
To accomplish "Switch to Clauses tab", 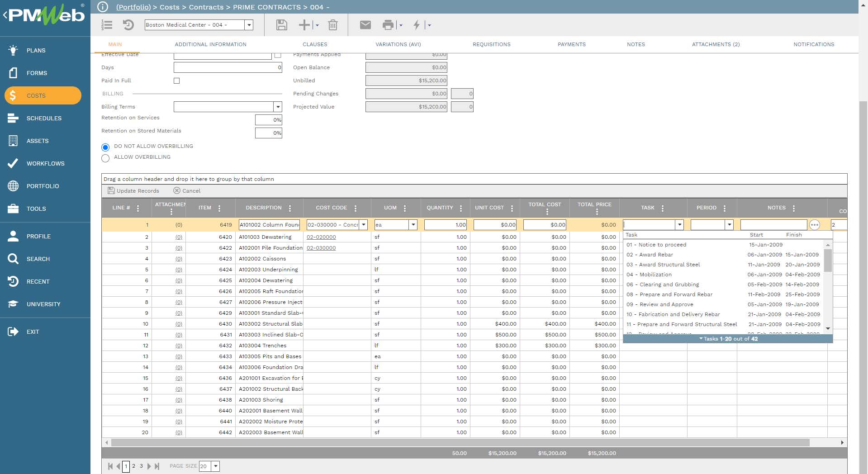I will [x=315, y=44].
